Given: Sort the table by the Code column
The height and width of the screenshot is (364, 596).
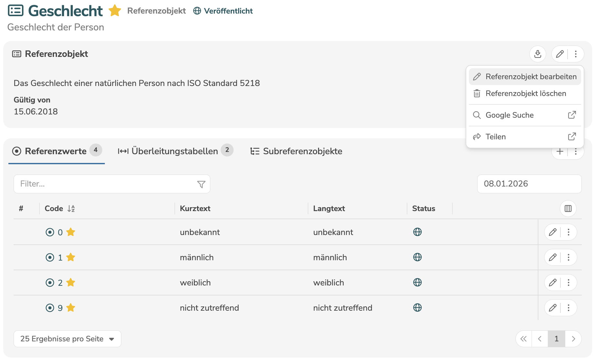Looking at the screenshot, I should point(71,209).
